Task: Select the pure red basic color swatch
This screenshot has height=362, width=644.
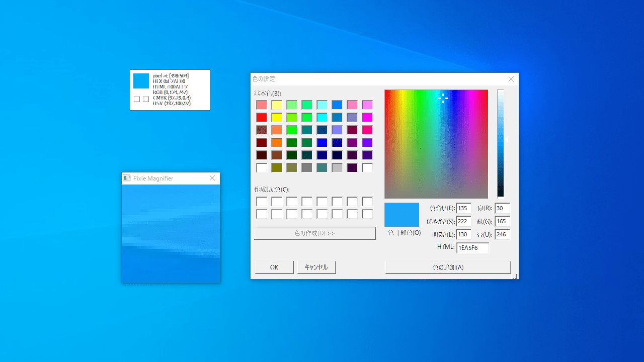Action: (262, 117)
